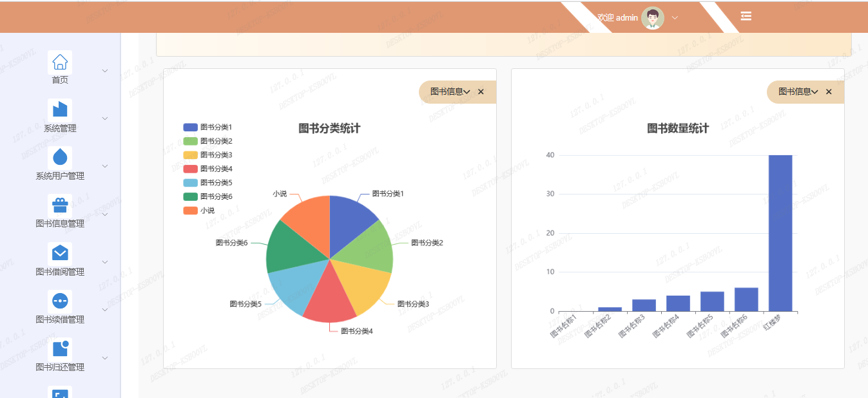
Task: Click the 图书信息管理 gift icon
Action: (60, 205)
